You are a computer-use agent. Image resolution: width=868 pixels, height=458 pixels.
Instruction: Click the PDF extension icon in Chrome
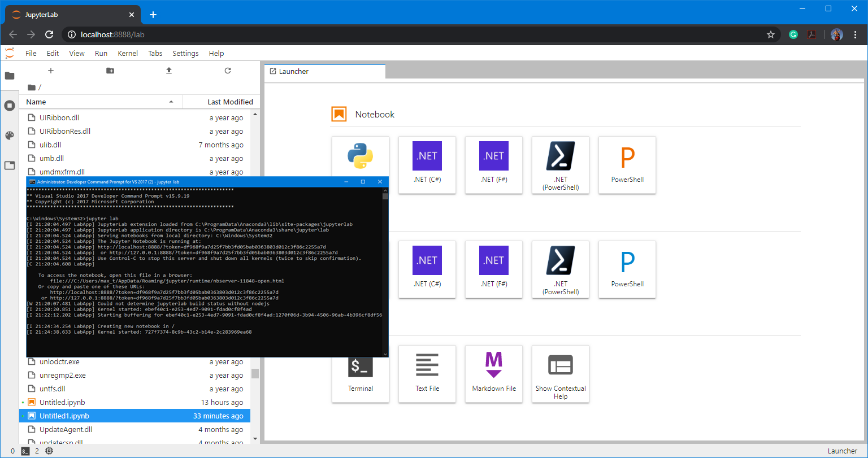pyautogui.click(x=811, y=34)
